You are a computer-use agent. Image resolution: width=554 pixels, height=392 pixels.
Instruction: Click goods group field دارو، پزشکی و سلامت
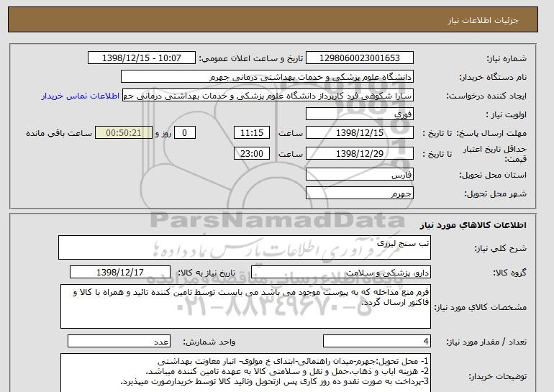point(340,273)
